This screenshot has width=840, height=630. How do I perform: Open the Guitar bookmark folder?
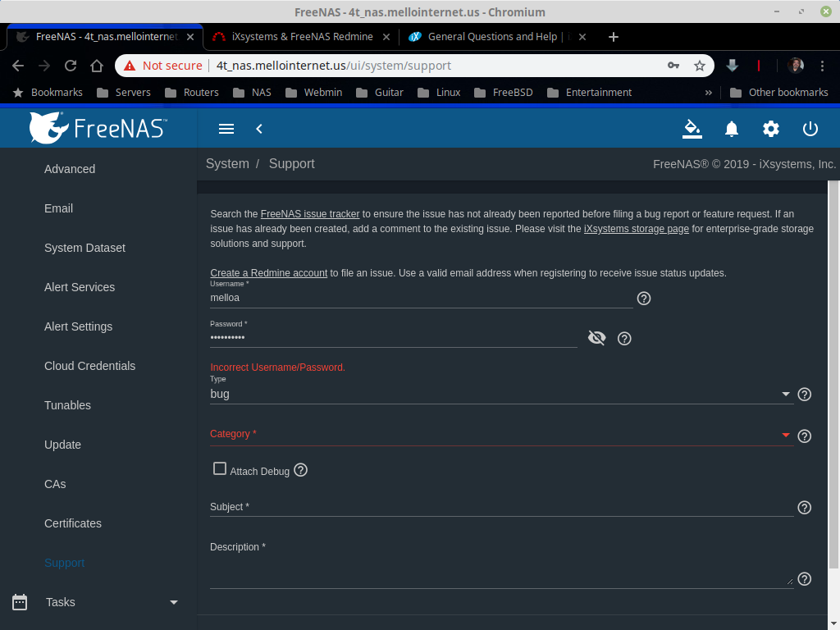379,93
